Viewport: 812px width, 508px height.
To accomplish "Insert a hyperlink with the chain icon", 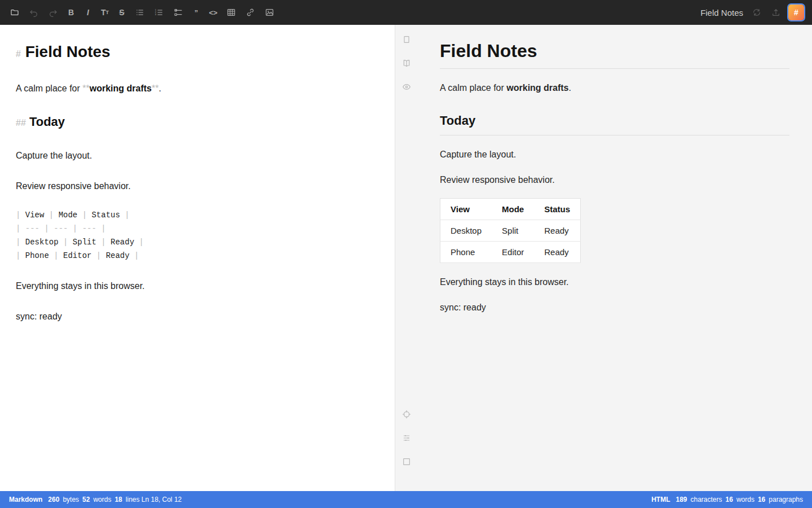I will click(x=250, y=12).
